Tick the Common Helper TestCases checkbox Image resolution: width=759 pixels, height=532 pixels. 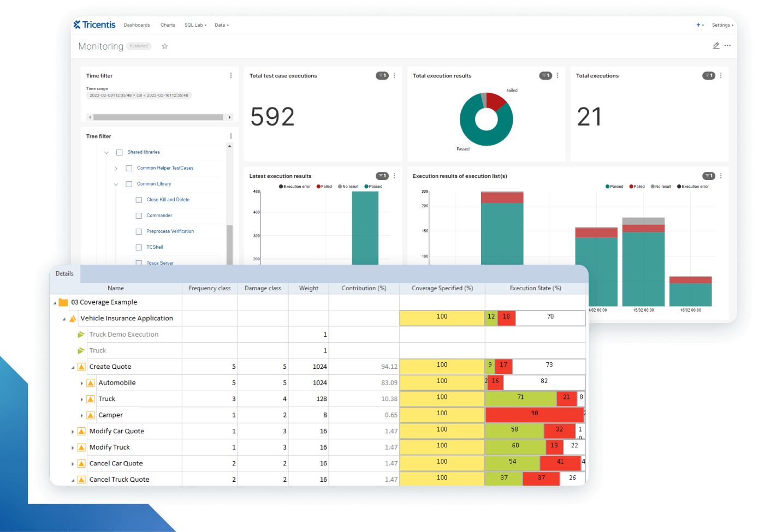(129, 169)
